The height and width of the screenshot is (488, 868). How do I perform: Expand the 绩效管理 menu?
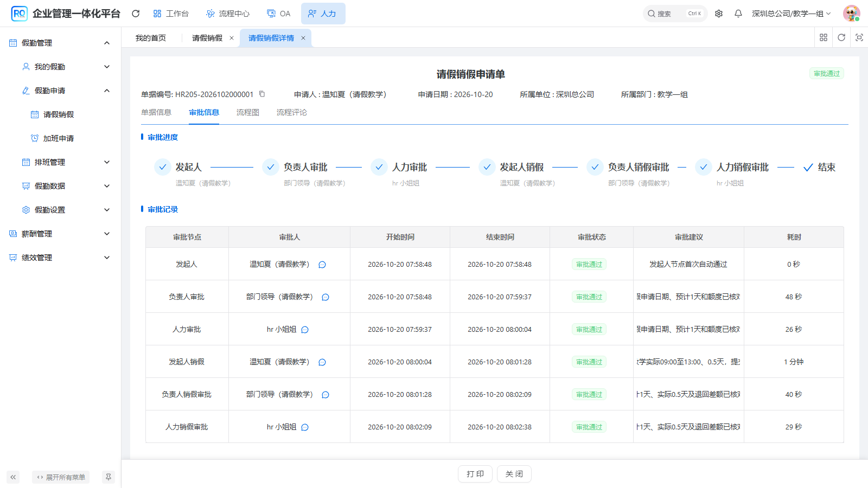pos(60,258)
